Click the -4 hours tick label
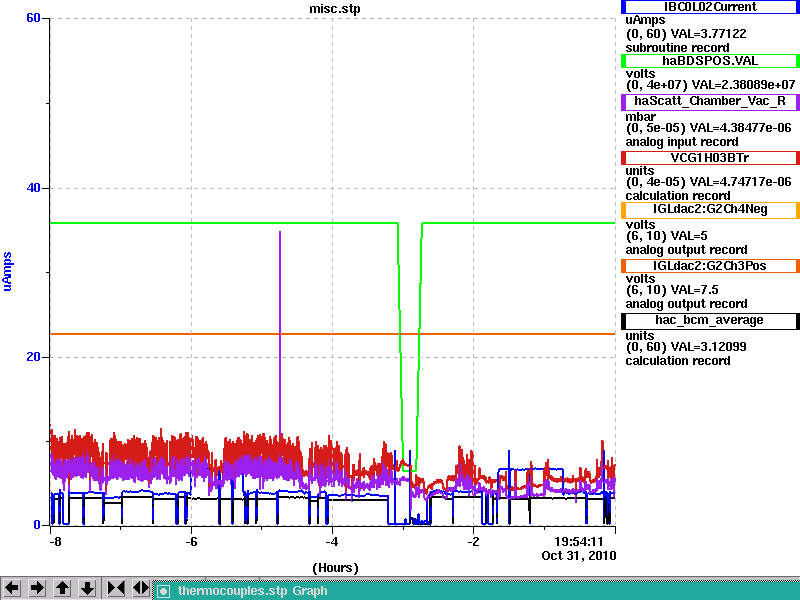This screenshot has width=800, height=600. pos(332,541)
